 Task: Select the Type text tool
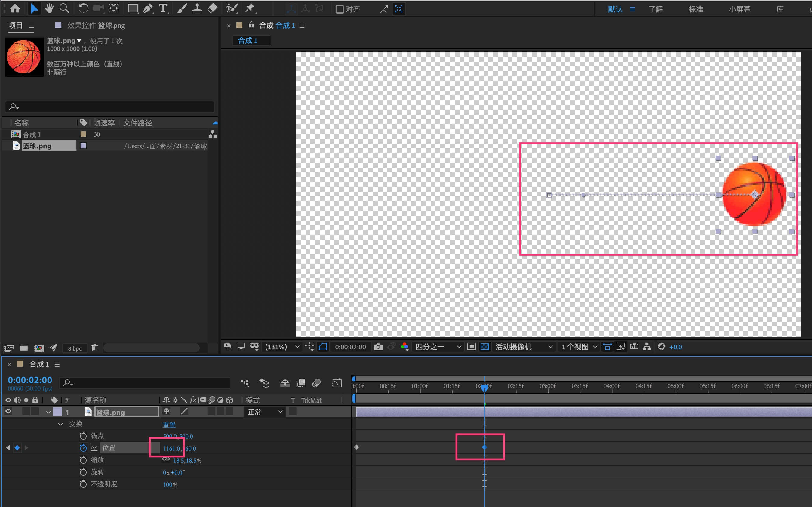[x=163, y=8]
